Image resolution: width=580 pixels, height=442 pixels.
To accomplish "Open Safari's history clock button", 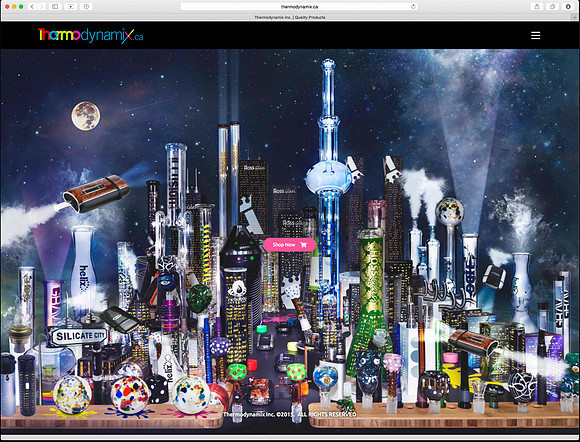I will (x=86, y=6).
